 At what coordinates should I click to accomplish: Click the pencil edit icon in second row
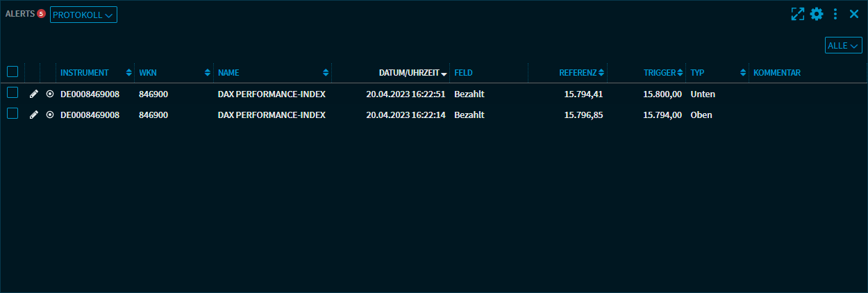pos(34,115)
